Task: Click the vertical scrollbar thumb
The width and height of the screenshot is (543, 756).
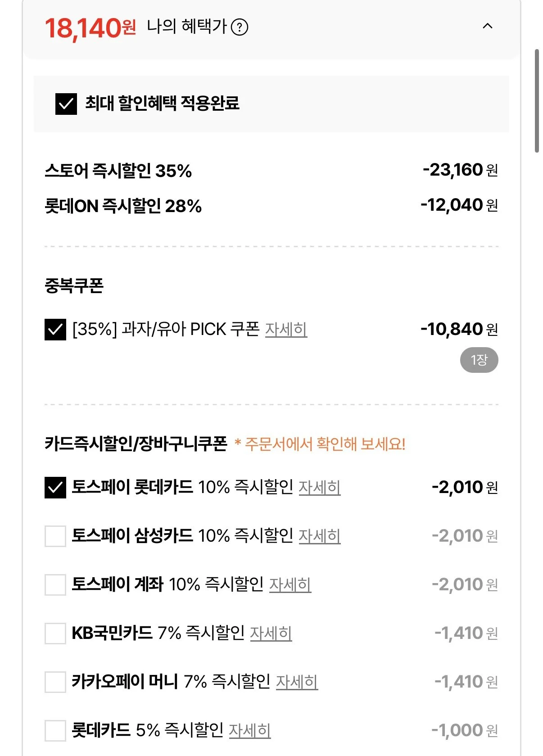Action: [537, 101]
